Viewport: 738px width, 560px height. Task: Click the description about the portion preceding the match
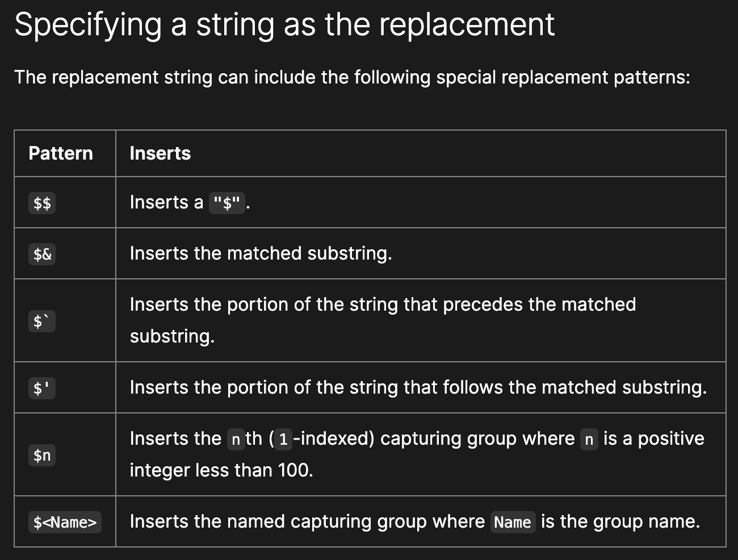click(x=382, y=305)
